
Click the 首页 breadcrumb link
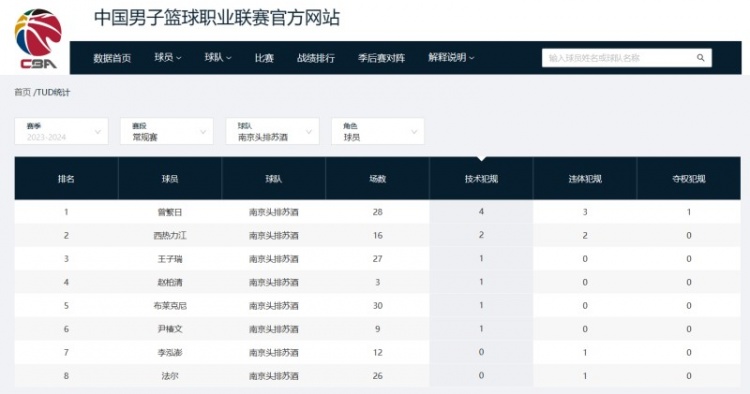(x=22, y=92)
